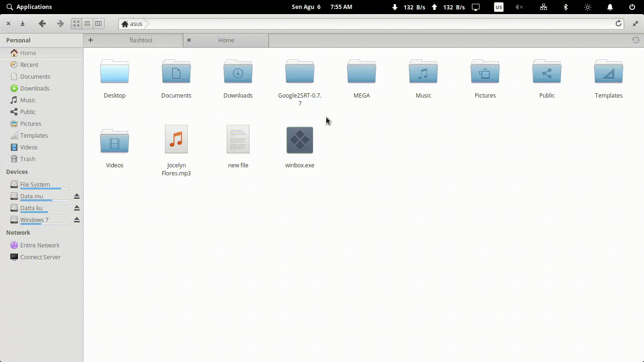Eject the Data mu drive

pos(77,196)
